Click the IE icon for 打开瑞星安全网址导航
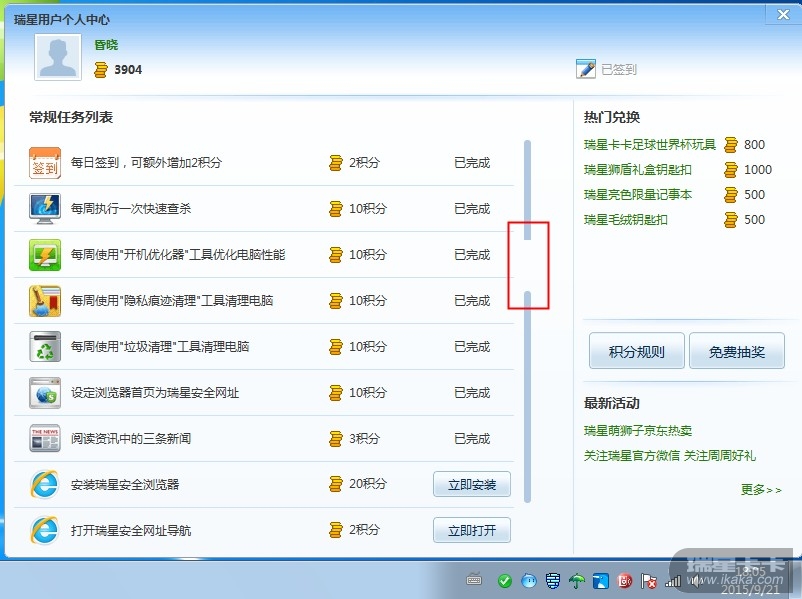Image resolution: width=802 pixels, height=599 pixels. point(45,530)
